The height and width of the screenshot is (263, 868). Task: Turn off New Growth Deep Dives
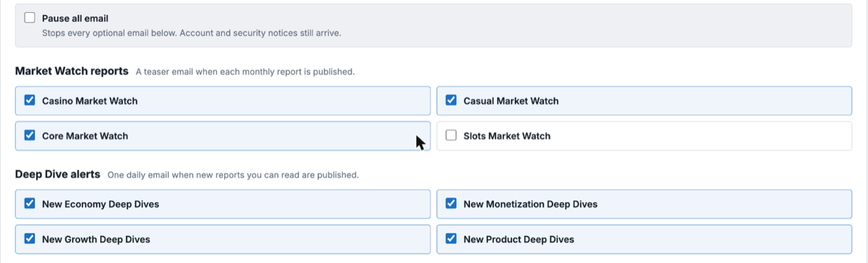point(30,238)
